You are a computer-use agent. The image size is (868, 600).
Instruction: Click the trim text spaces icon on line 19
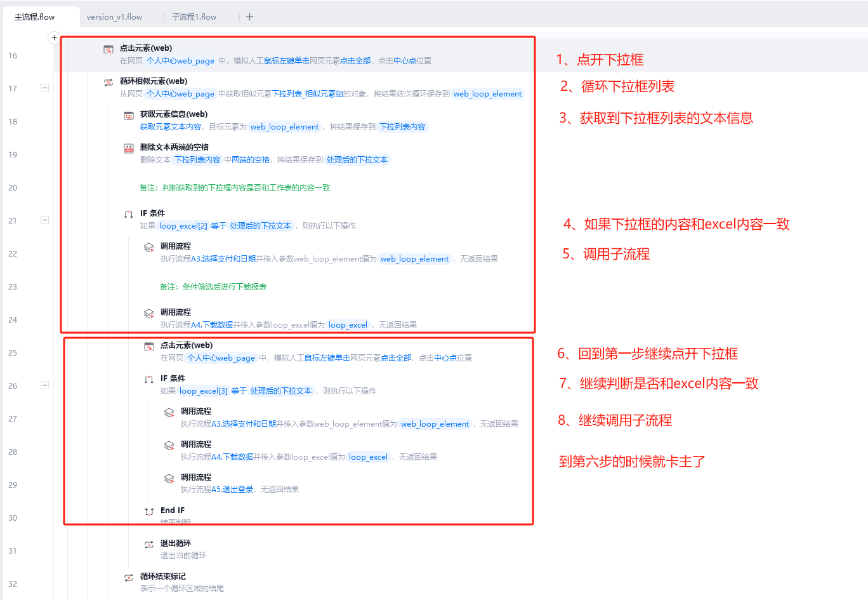129,148
